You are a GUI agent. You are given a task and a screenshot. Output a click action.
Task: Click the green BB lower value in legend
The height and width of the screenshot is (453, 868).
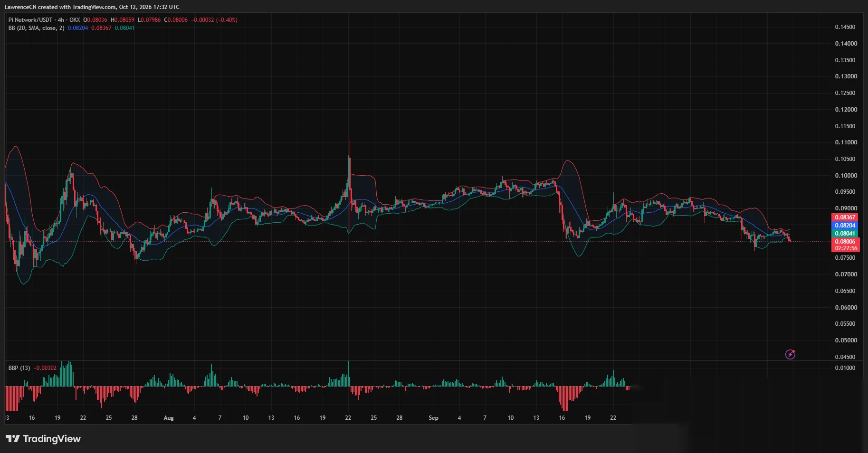click(124, 28)
